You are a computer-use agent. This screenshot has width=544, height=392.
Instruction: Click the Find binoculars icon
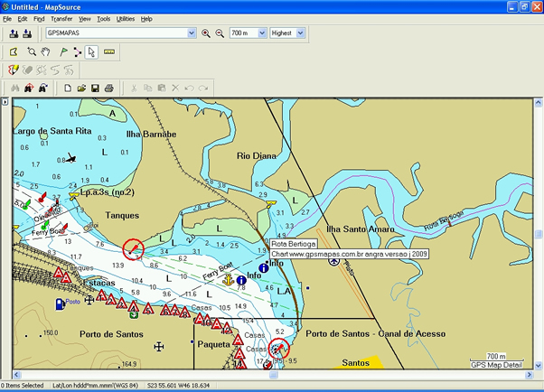pyautogui.click(x=14, y=88)
